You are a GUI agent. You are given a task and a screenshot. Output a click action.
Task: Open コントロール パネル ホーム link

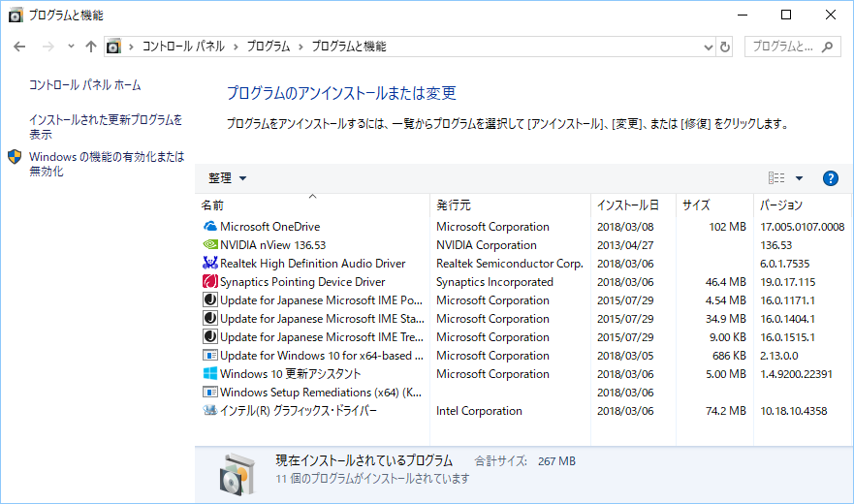[x=84, y=85]
